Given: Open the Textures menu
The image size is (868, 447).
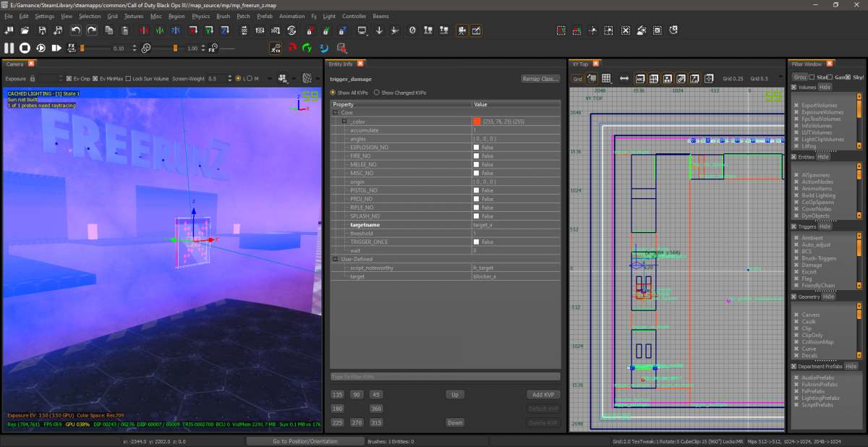Looking at the screenshot, I should [x=133, y=15].
